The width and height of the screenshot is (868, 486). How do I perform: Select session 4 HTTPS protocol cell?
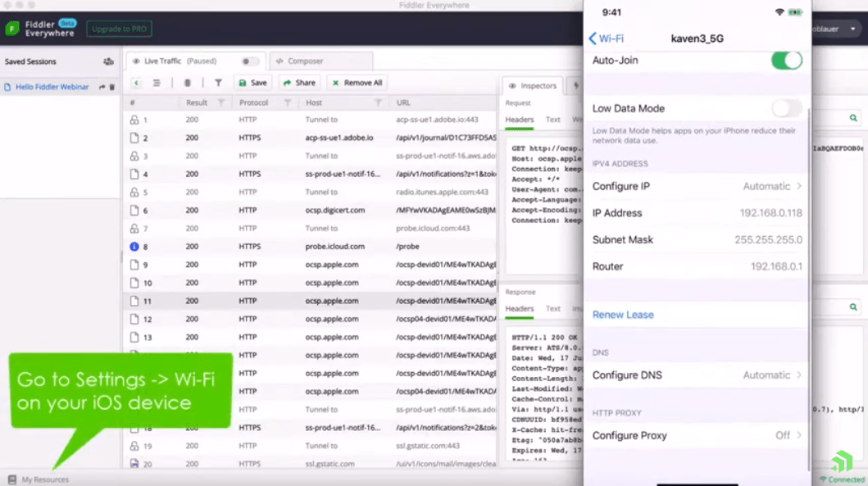click(x=250, y=174)
